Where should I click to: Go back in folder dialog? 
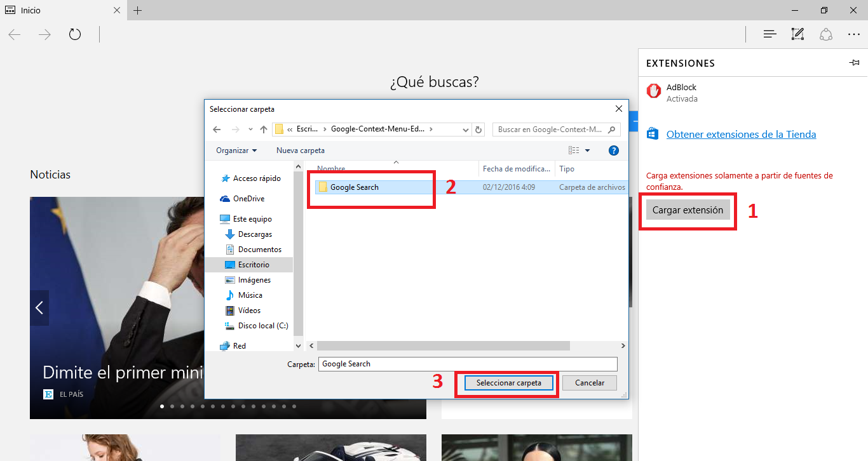[217, 130]
